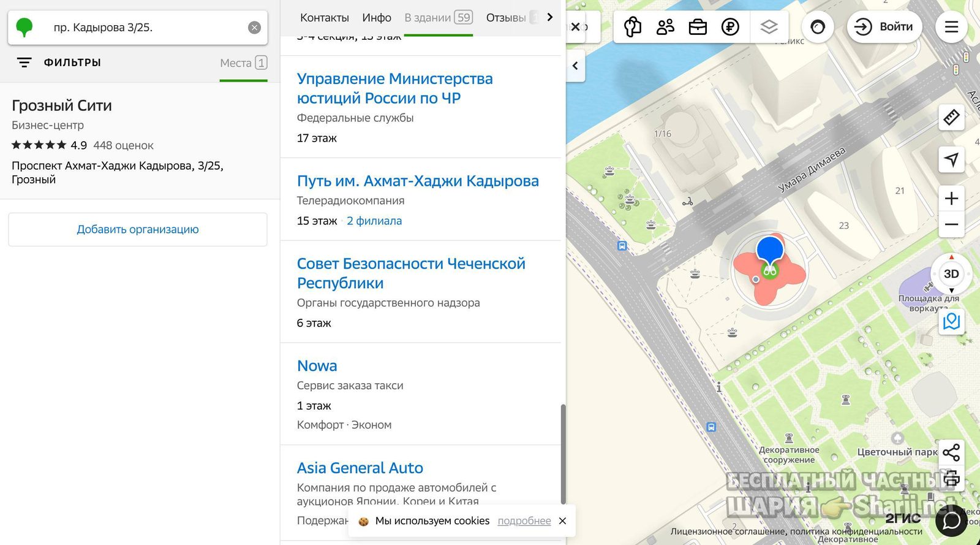Toggle the 3D map view
This screenshot has height=545, width=980.
951,274
